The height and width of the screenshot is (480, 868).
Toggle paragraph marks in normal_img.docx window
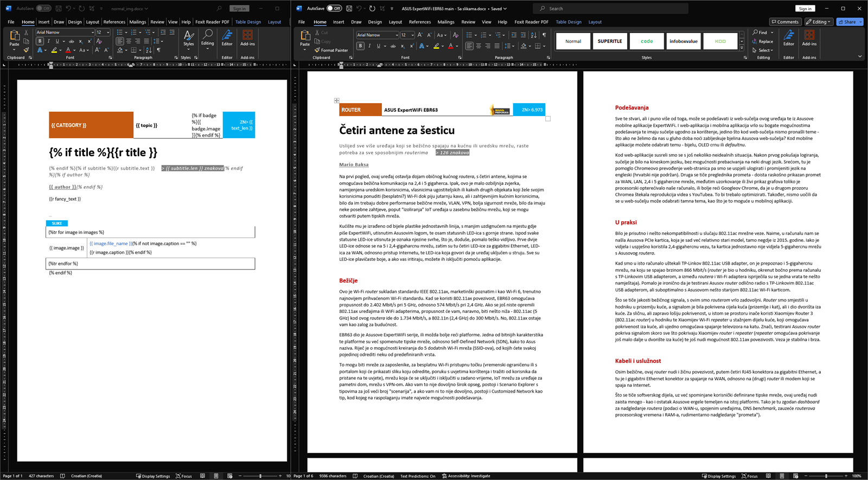pyautogui.click(x=158, y=50)
